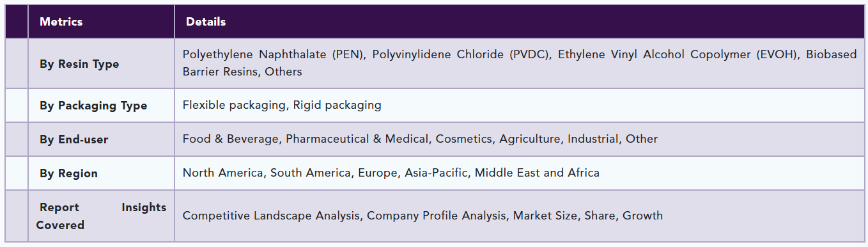Click Middle East and Africa text
Screen dimensions: 868x247
pos(537,173)
